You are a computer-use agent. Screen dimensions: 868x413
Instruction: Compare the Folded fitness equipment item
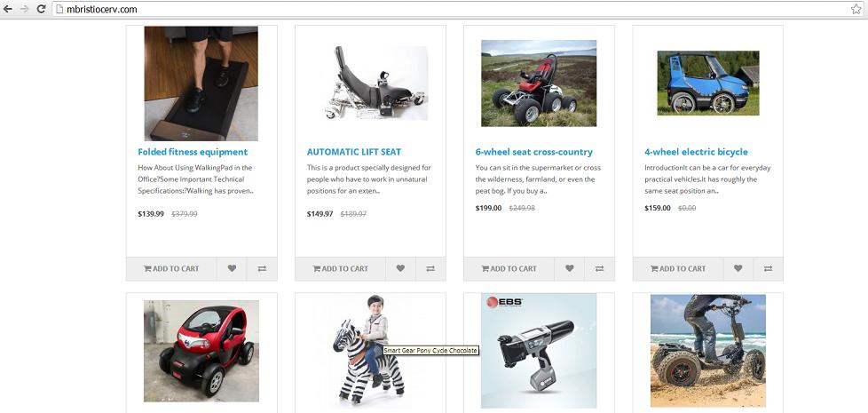click(262, 268)
